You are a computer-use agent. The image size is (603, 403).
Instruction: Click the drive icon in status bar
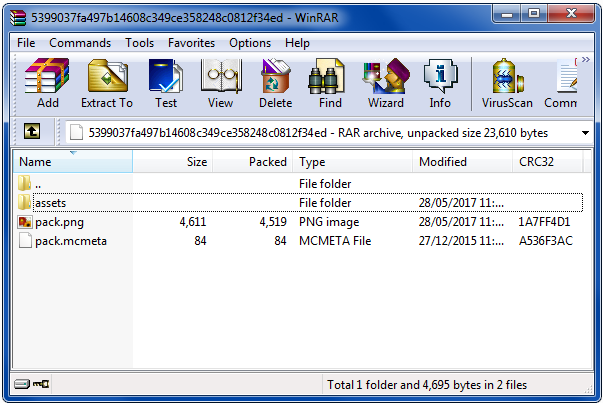click(22, 384)
